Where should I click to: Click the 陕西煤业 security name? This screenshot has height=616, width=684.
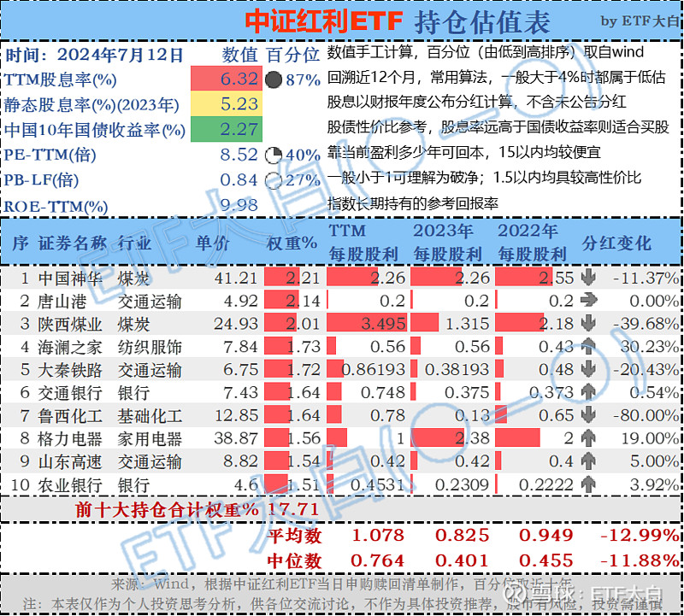70,324
